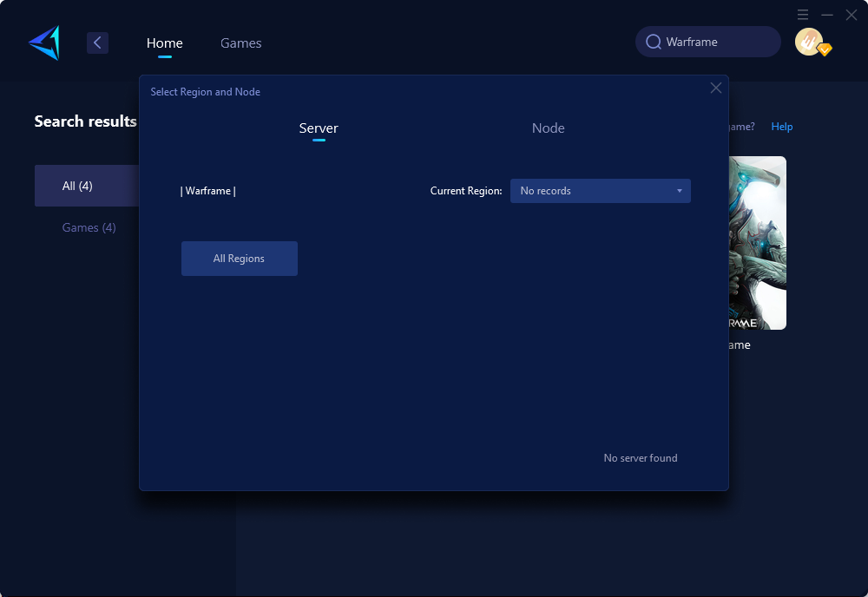868x597 pixels.
Task: Focus the Warframe search field
Action: point(708,42)
